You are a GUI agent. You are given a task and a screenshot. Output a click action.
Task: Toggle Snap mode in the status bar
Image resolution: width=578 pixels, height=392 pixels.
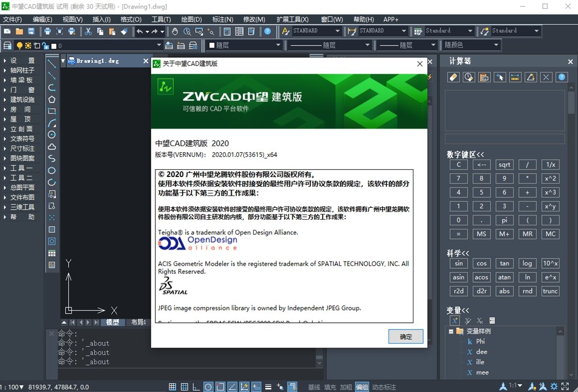pyautogui.click(x=172, y=387)
